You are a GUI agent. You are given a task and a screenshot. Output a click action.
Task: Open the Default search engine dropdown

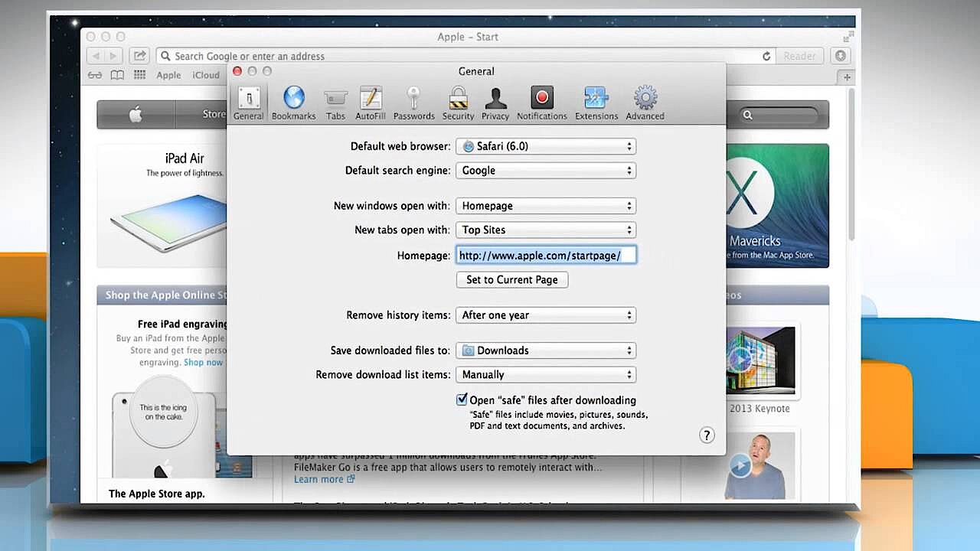[x=546, y=171]
